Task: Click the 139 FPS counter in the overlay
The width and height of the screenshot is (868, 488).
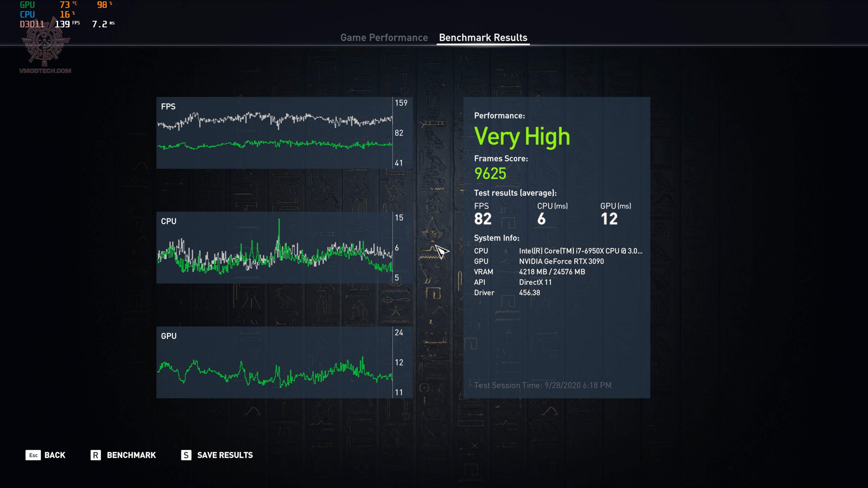Action: tap(64, 23)
